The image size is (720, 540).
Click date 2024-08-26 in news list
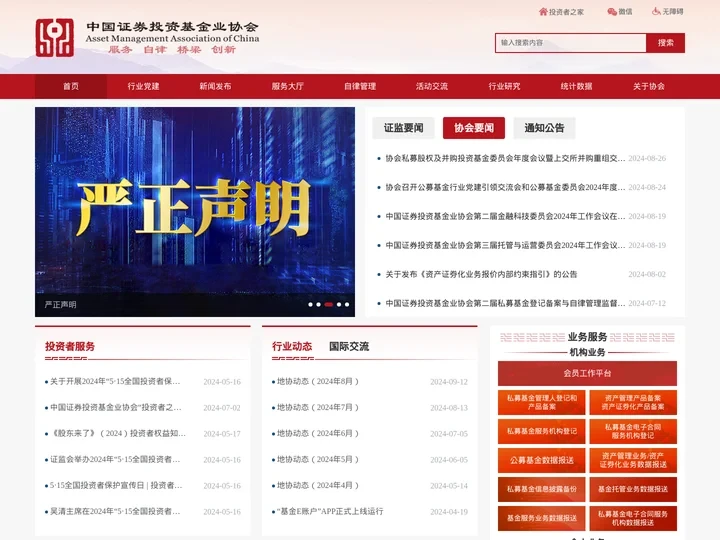pos(647,158)
